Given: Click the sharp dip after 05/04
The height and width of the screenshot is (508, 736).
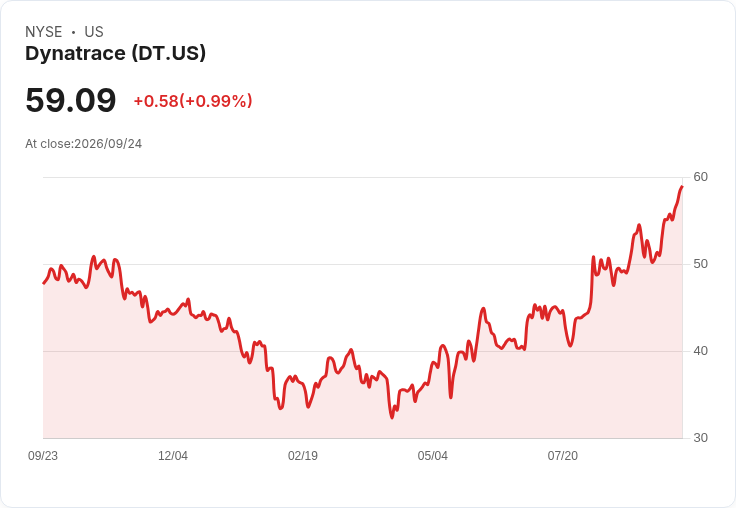Looking at the screenshot, I should pyautogui.click(x=451, y=398).
